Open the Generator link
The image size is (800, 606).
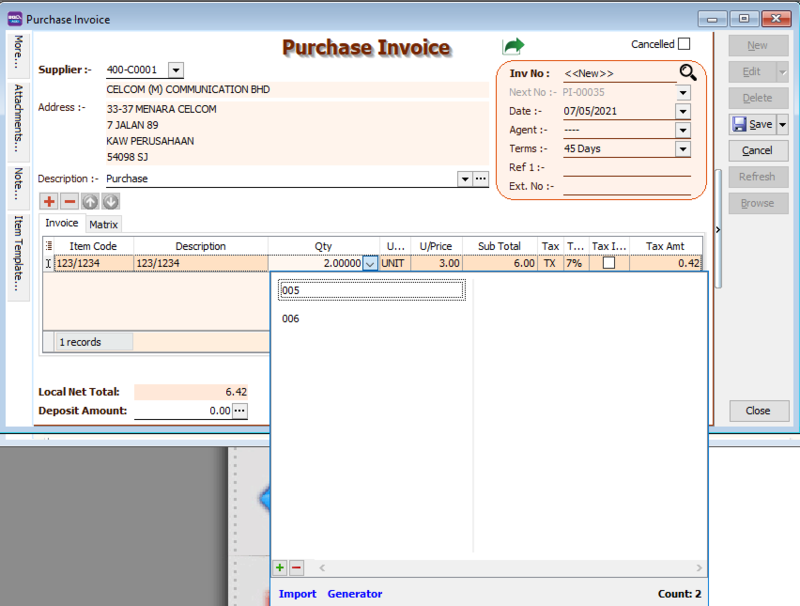coord(355,593)
